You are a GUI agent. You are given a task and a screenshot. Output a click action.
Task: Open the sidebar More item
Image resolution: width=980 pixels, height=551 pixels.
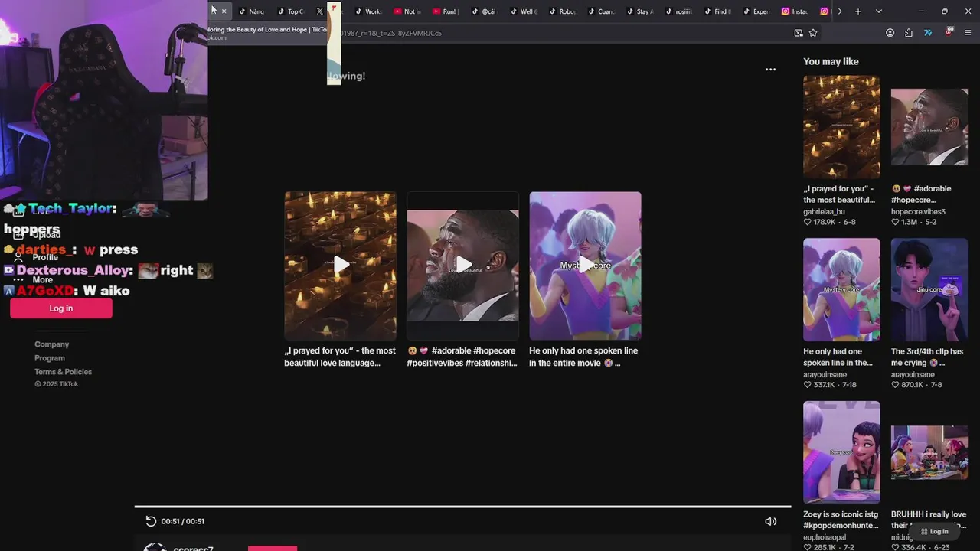33,280
